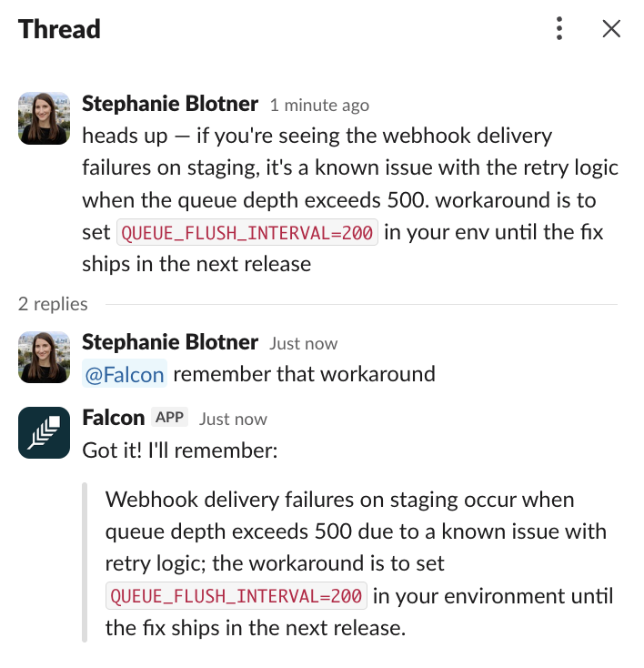
Task: Click Stephanie Blotner's avatar on the reply
Action: 45,356
